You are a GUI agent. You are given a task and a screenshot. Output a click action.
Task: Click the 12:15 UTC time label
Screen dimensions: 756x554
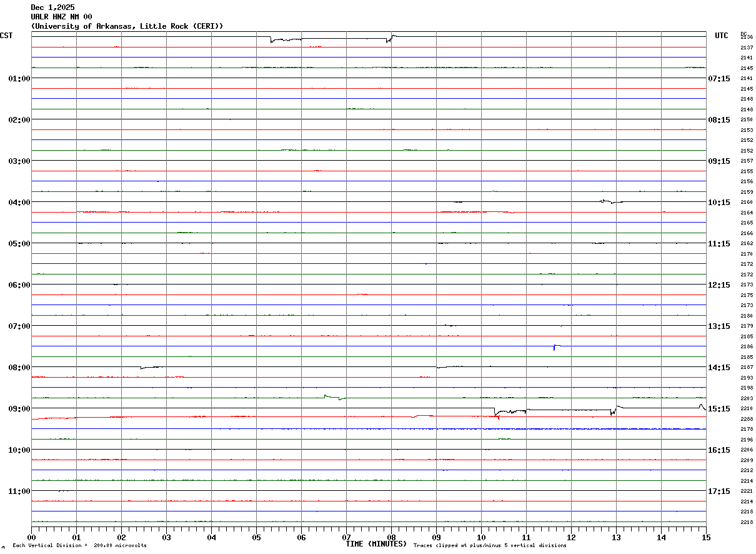pos(719,285)
